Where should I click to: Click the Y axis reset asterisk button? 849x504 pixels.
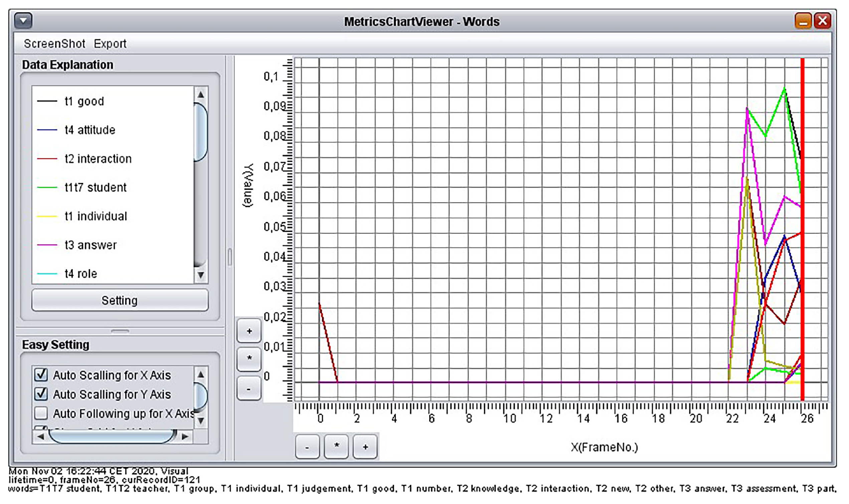click(x=249, y=359)
